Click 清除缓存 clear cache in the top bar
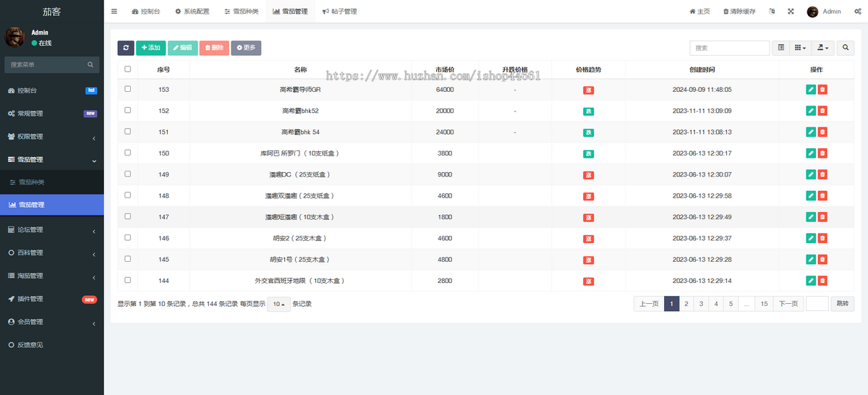This screenshot has height=395, width=868. coord(739,12)
